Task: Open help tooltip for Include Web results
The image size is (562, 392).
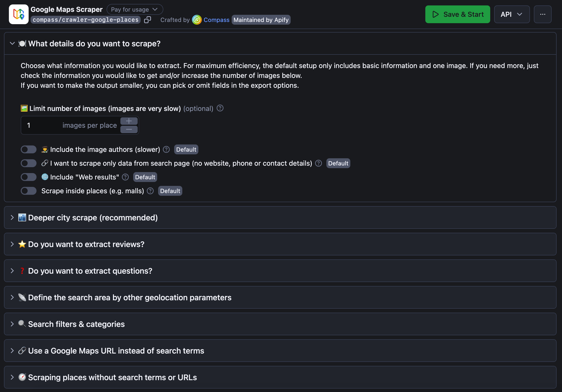Action: tap(125, 177)
